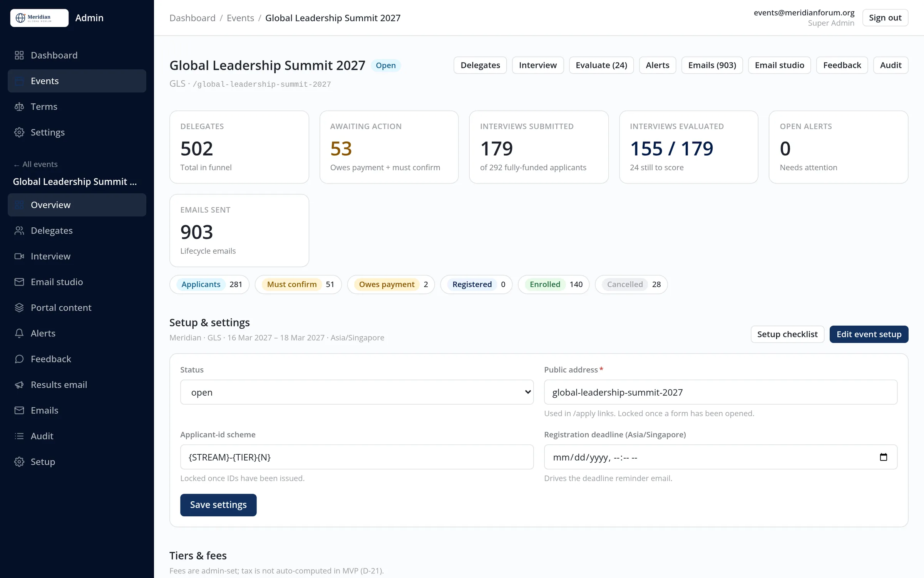Click the Interviews Submitted 179 card
The image size is (924, 578).
click(539, 147)
